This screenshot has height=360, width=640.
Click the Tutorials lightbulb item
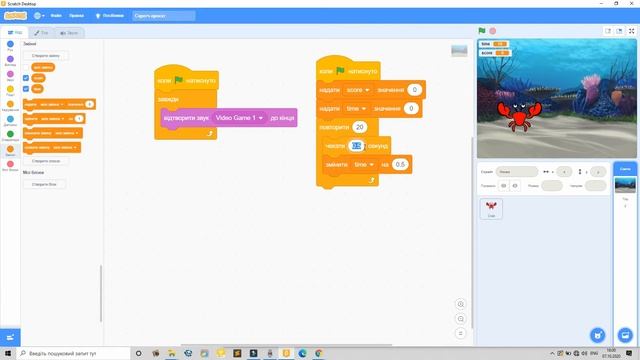(109, 16)
